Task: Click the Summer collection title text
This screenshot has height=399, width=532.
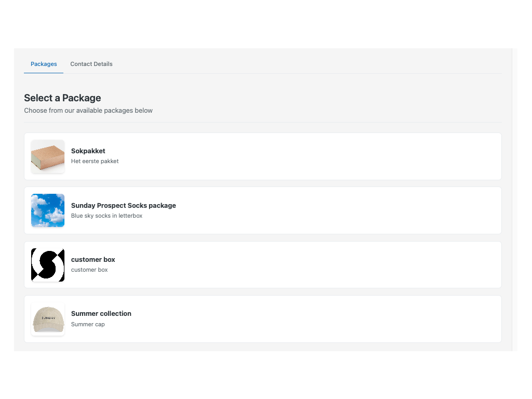Action: coord(101,313)
